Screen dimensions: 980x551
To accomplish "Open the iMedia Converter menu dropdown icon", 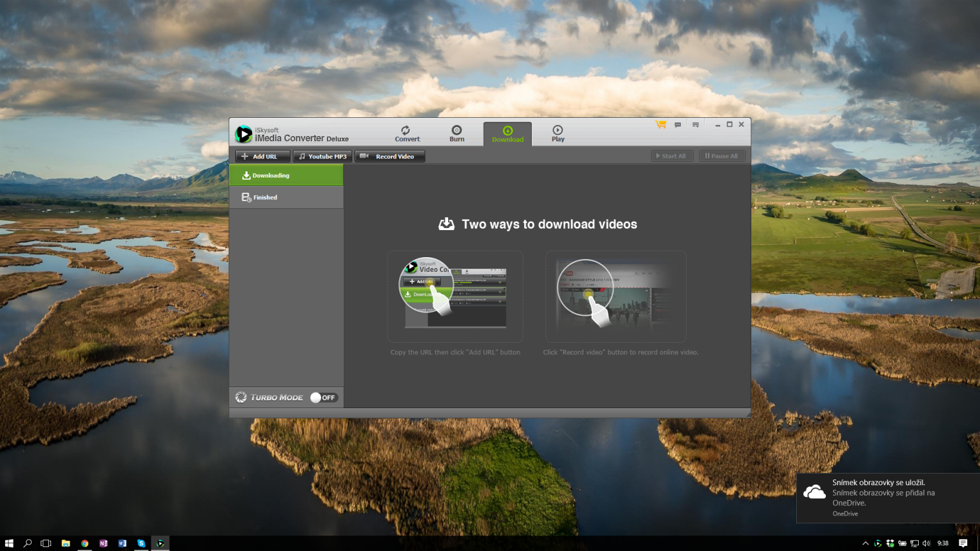I will tap(696, 124).
